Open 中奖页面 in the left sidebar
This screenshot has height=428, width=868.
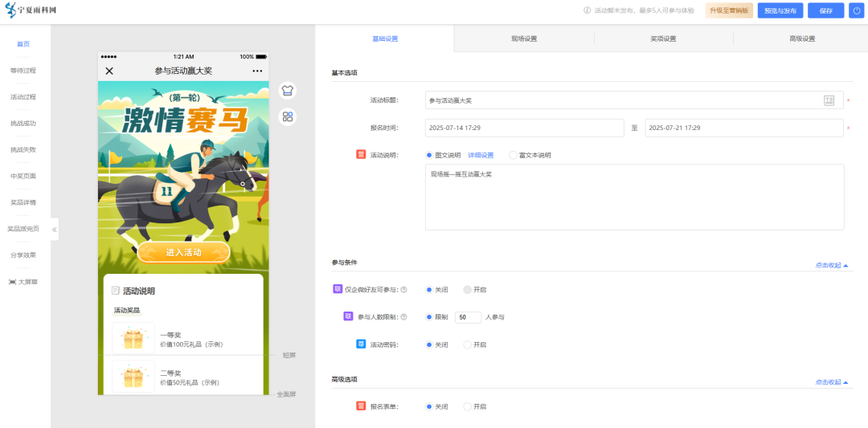(x=23, y=176)
